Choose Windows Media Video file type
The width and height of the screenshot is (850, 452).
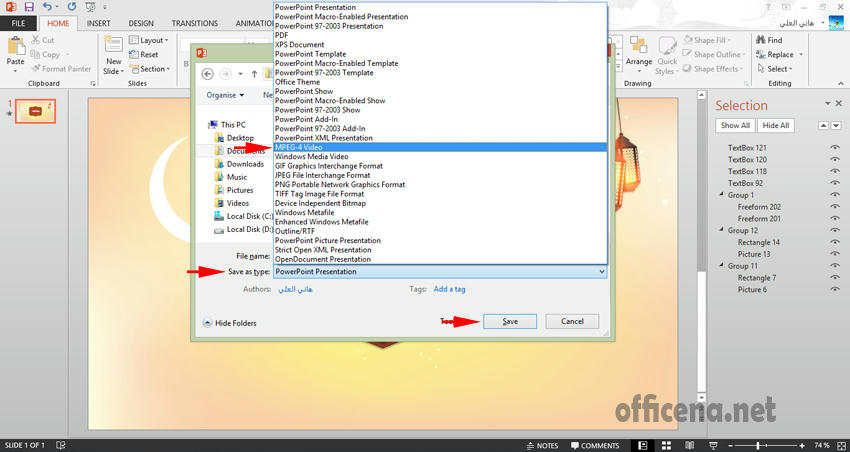click(440, 156)
